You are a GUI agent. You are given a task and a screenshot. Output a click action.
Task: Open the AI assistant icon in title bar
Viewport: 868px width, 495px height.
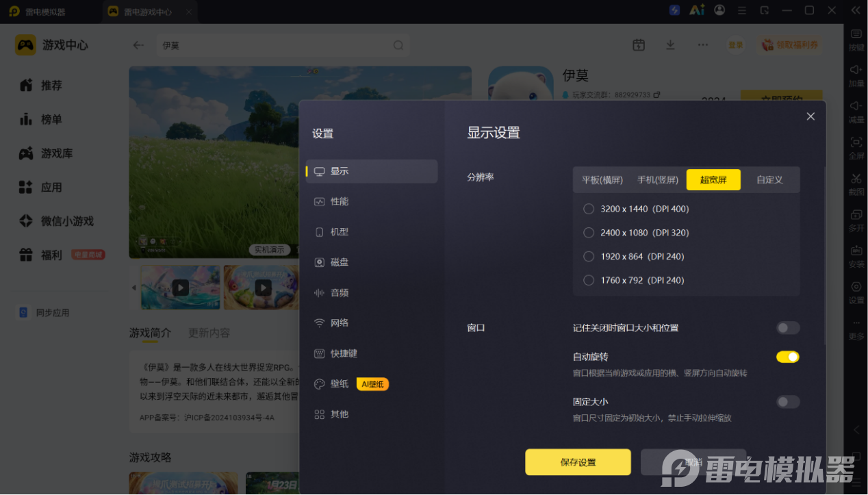click(x=697, y=10)
